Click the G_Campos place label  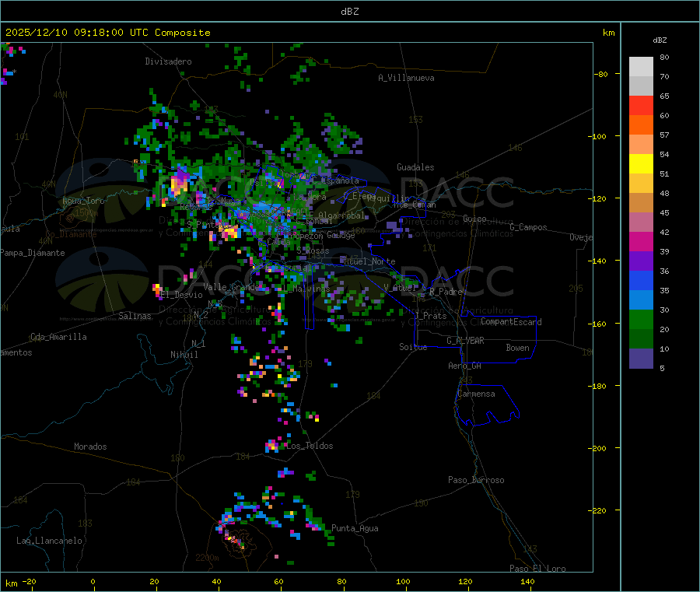coord(529,227)
